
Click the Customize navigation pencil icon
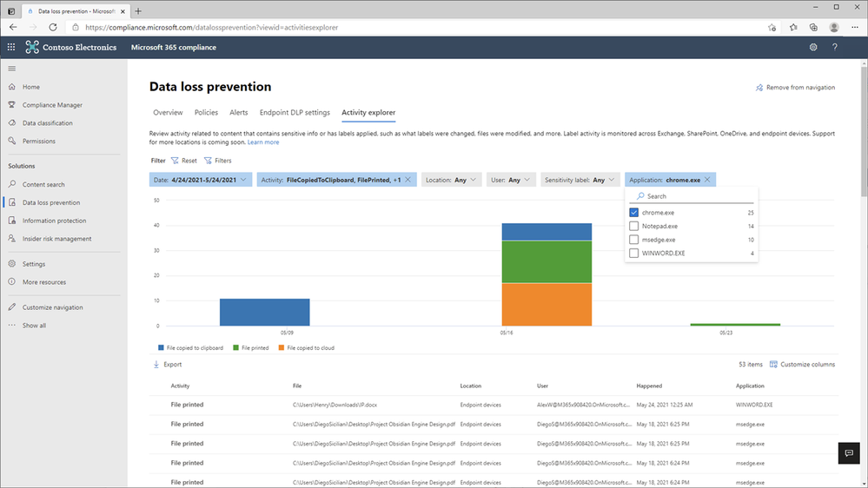12,307
